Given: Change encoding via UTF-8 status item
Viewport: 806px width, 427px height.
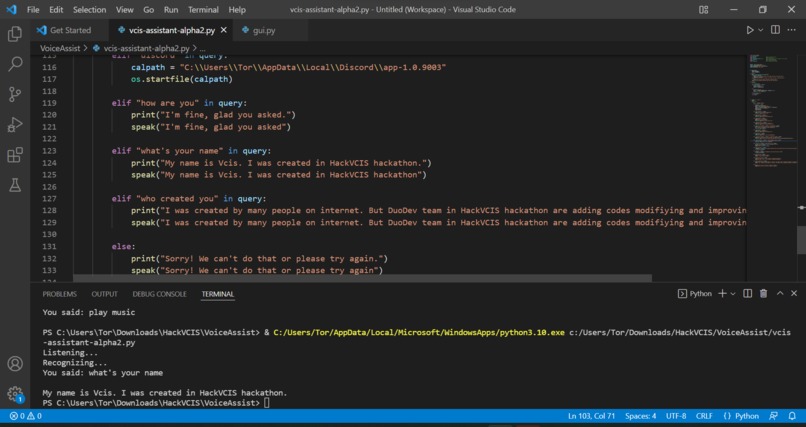Looking at the screenshot, I should (676, 416).
